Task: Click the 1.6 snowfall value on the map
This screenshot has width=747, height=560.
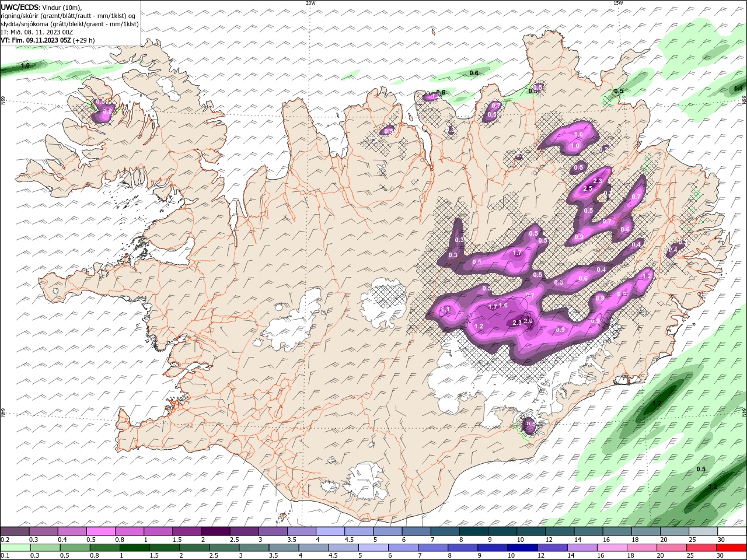Action: (504, 306)
